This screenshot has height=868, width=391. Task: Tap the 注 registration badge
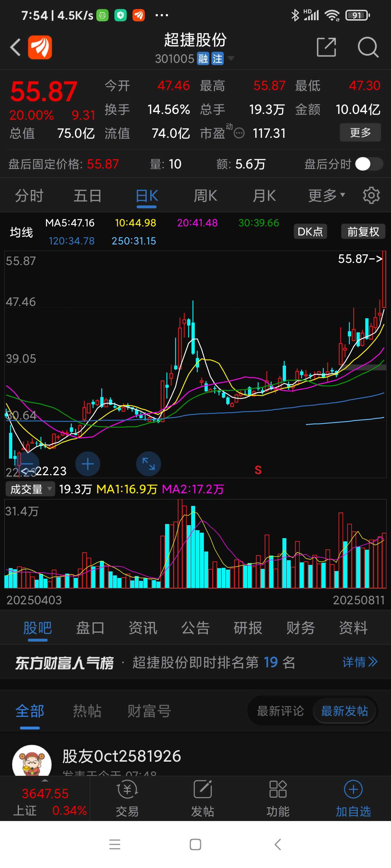click(x=218, y=59)
